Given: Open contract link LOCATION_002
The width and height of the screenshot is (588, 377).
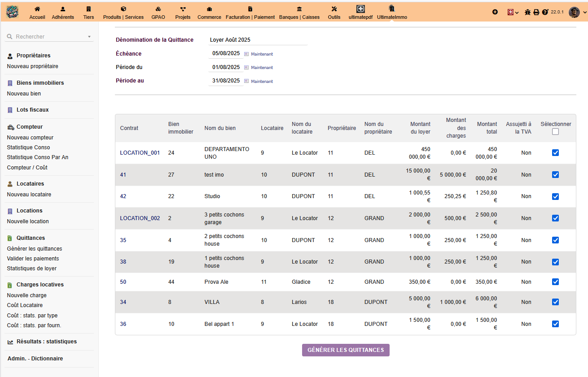Looking at the screenshot, I should [x=140, y=218].
